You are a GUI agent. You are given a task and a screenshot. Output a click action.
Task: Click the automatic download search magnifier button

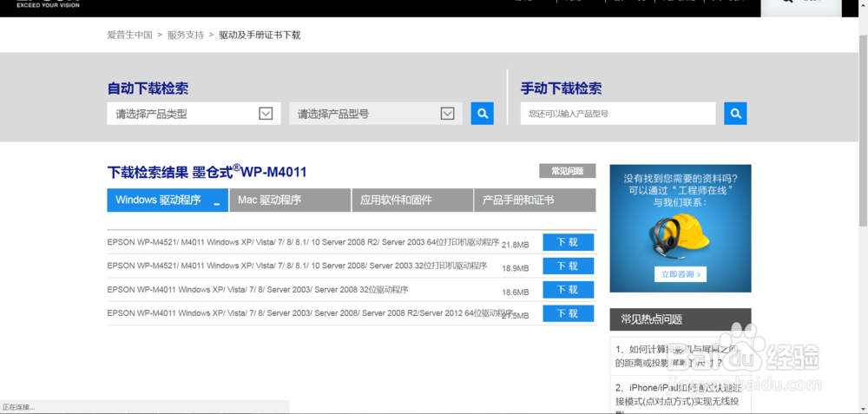(x=482, y=114)
